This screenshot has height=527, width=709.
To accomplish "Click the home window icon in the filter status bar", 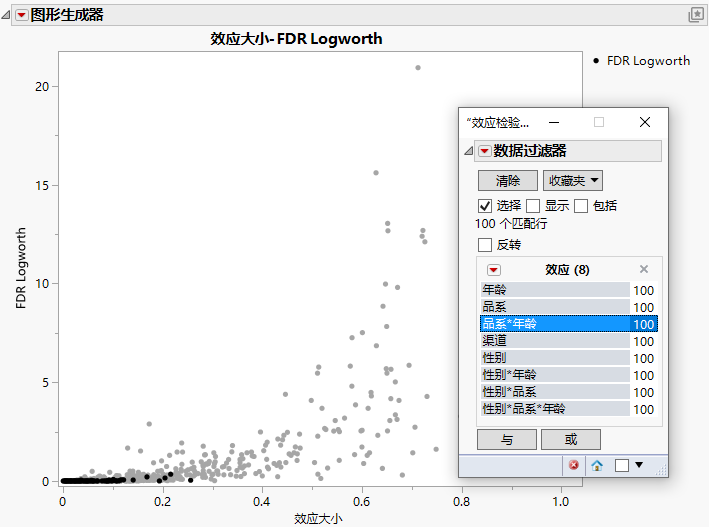I will (x=597, y=465).
